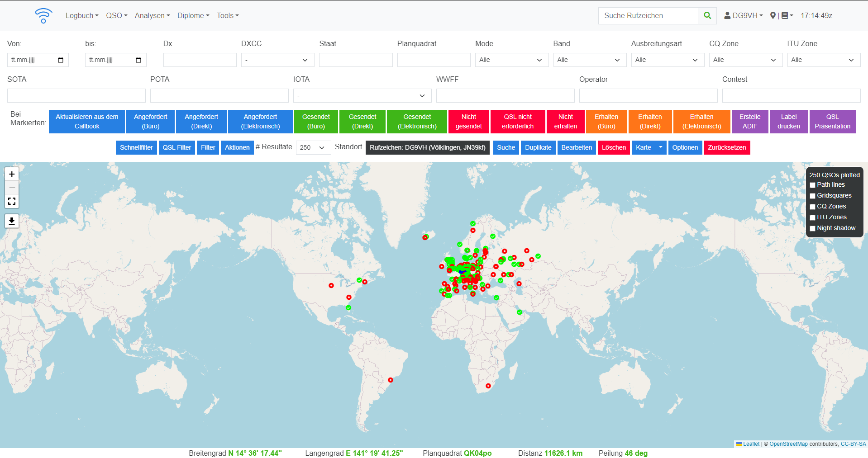Expand the Band dropdown

click(x=589, y=60)
